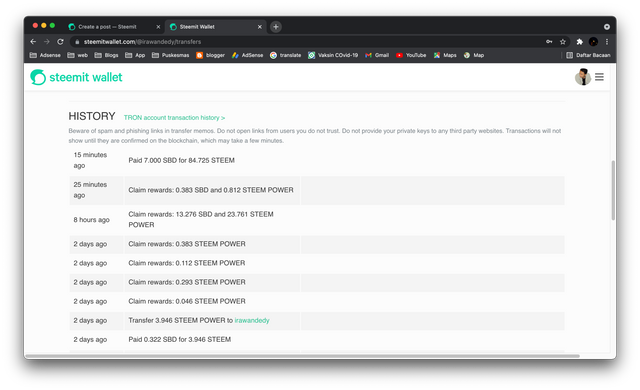This screenshot has width=640, height=390.
Task: Click the steemitwallet.com address bar
Action: (x=310, y=42)
